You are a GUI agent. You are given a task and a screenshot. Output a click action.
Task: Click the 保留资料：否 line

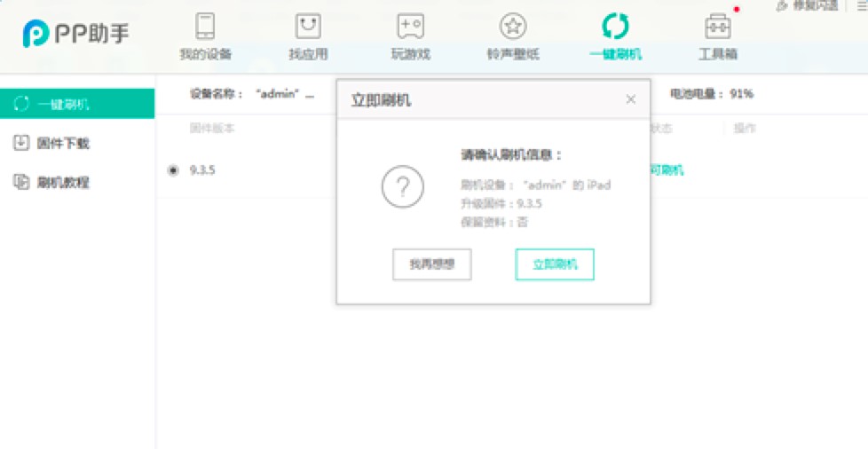[494, 222]
